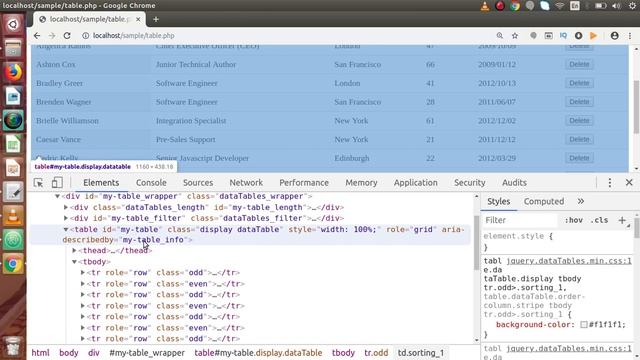This screenshot has height=360, width=640.
Task: Open Chrome's three-dot menu
Action: tap(630, 36)
